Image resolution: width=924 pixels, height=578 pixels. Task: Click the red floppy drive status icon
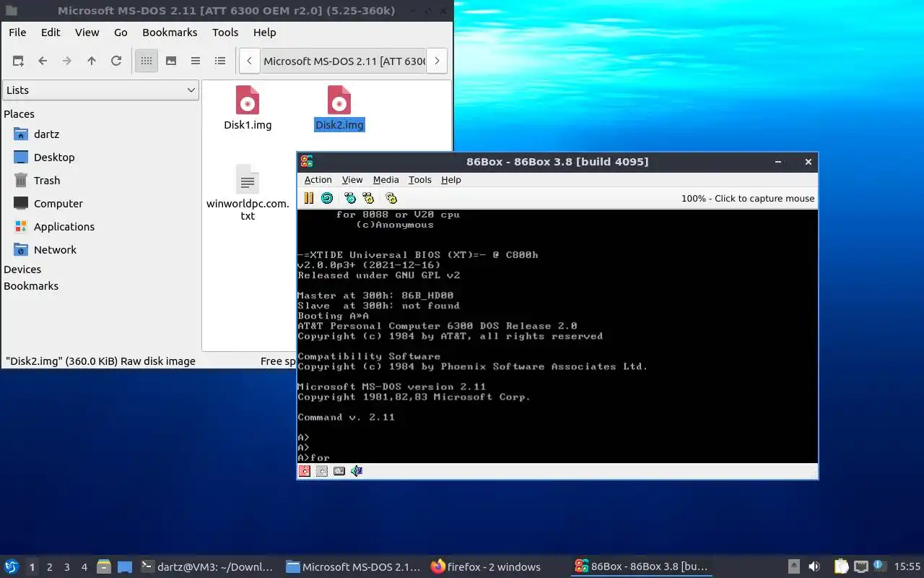point(305,471)
